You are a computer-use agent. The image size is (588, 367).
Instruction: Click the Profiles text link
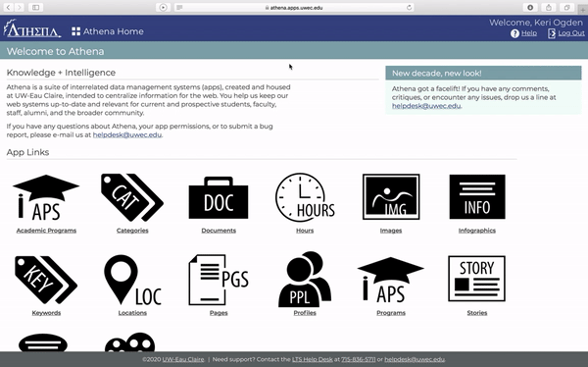(x=305, y=312)
